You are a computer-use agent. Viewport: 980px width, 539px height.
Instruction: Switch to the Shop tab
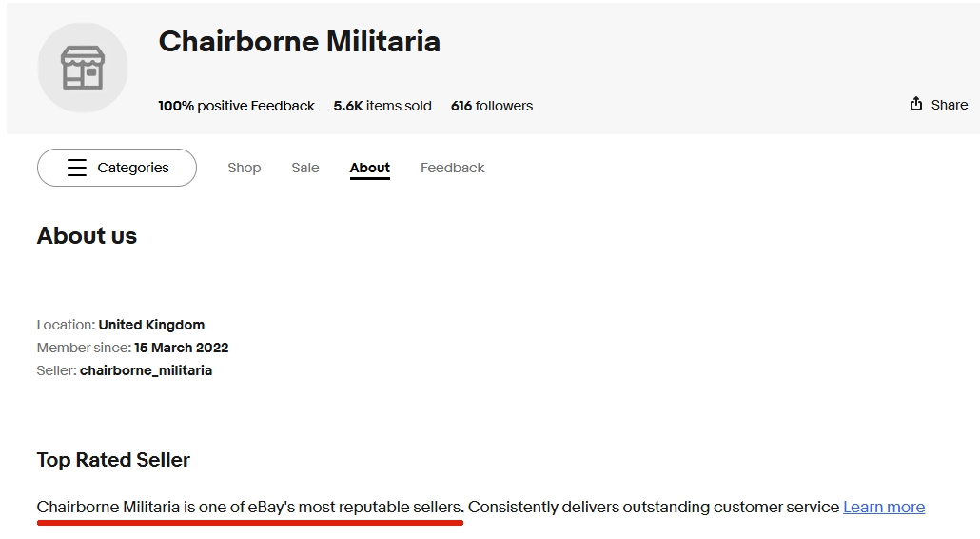tap(244, 168)
